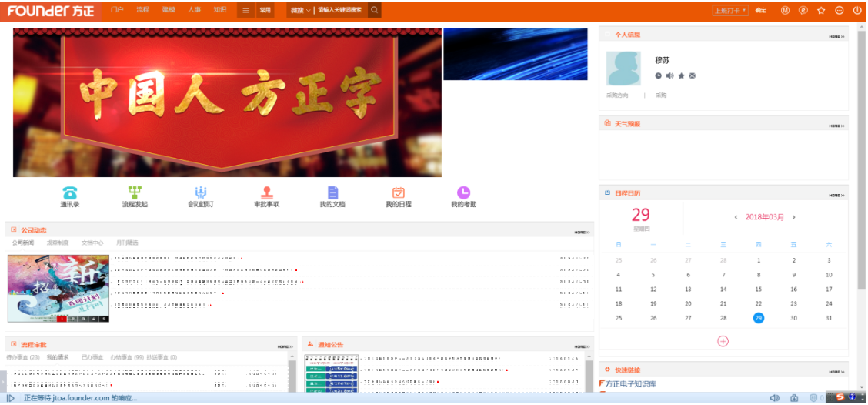868x405 pixels.
Task: Open the 上班打卡 dropdown
Action: [731, 10]
